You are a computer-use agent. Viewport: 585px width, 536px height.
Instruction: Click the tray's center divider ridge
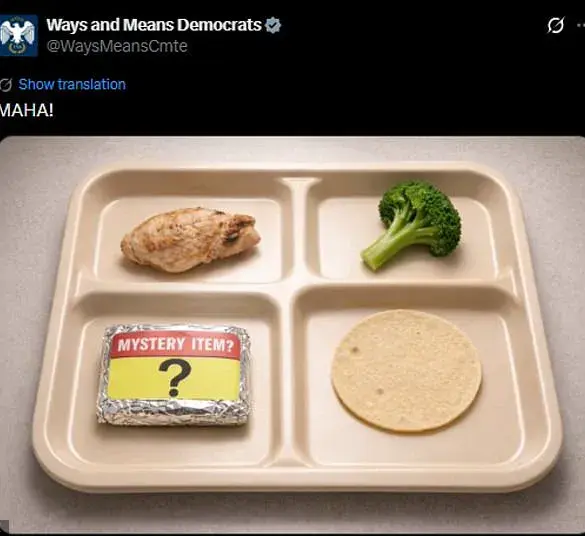295,287
